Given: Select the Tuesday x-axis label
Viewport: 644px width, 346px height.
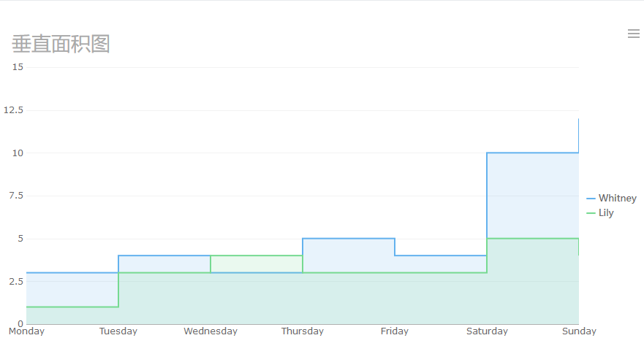Looking at the screenshot, I should [118, 331].
